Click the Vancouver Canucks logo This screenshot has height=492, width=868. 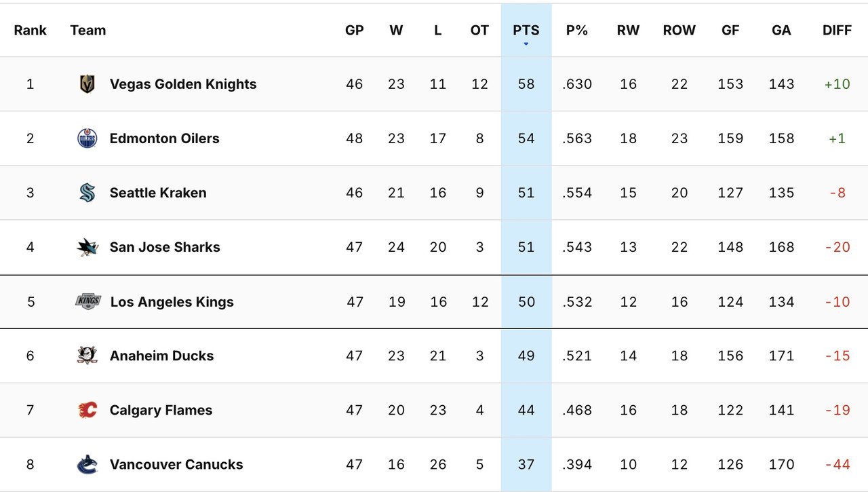[x=88, y=464]
